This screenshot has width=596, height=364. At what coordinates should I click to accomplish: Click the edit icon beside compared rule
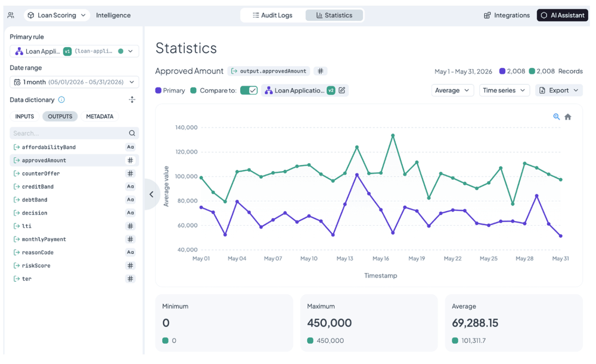click(342, 90)
